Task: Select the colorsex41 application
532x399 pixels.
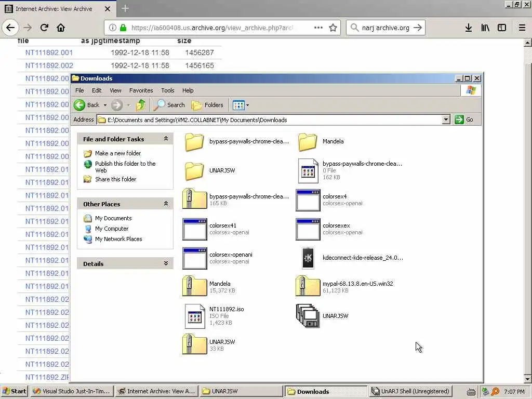Action: [194, 229]
